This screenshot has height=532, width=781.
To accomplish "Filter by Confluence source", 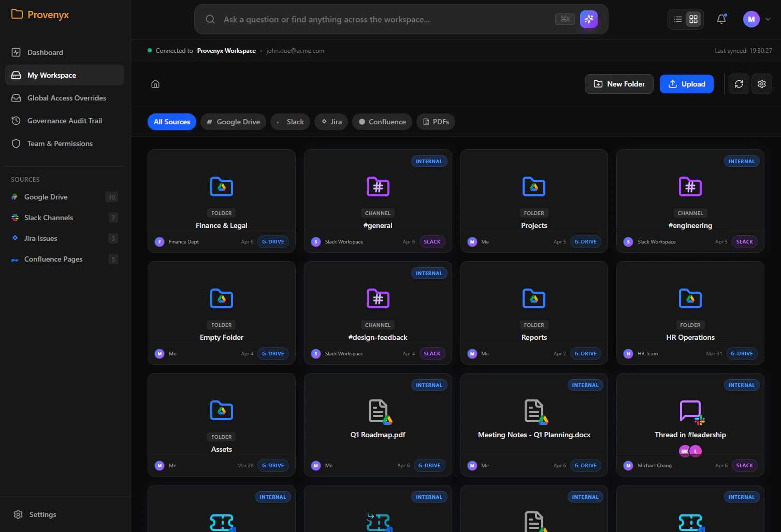I will pos(382,122).
